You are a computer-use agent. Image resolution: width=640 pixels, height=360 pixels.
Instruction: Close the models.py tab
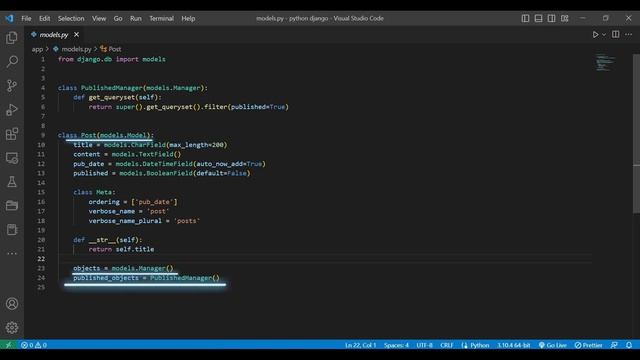(76, 35)
